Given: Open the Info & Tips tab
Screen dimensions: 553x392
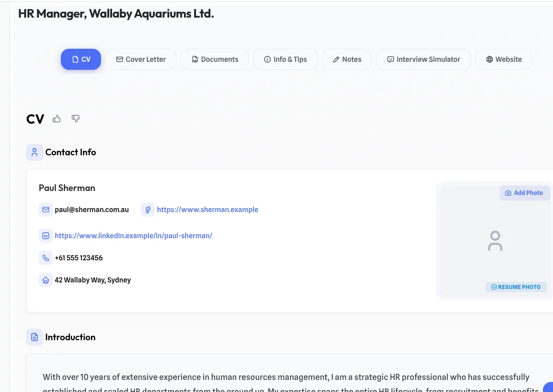Looking at the screenshot, I should pos(285,59).
